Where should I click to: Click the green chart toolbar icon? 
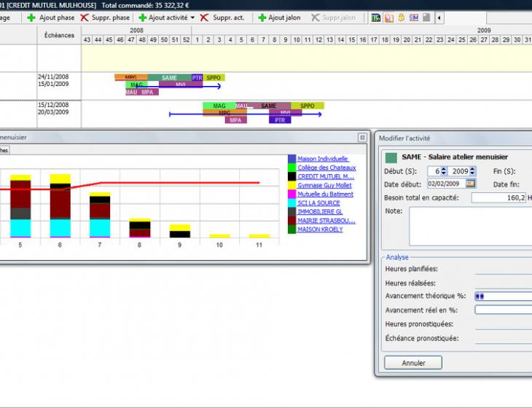[x=376, y=17]
